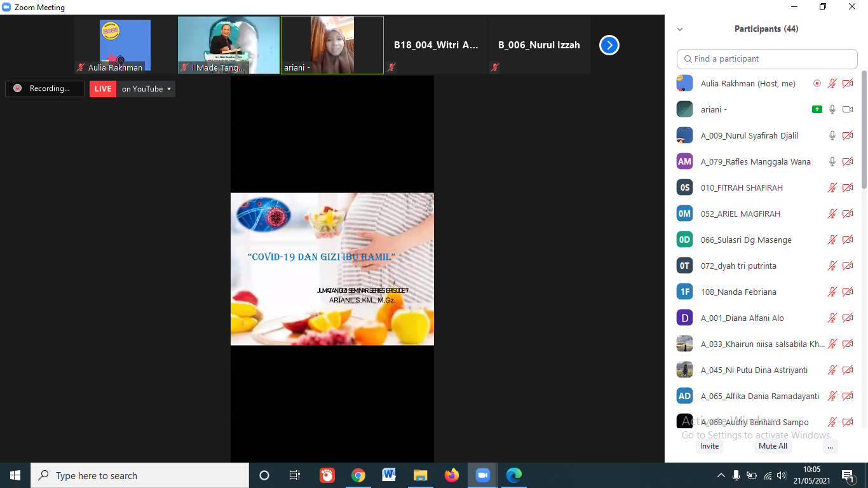
Task: Click Aulia Rakhman's recording status icon
Action: [x=817, y=83]
